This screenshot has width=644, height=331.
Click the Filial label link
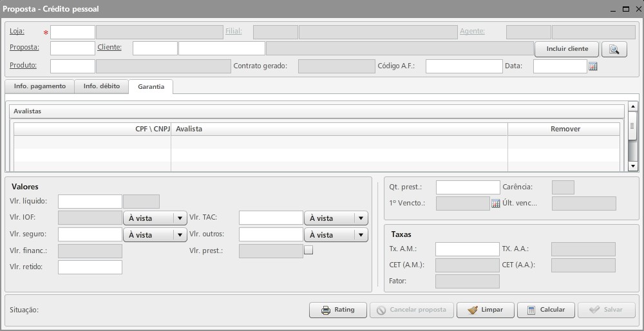tap(233, 31)
